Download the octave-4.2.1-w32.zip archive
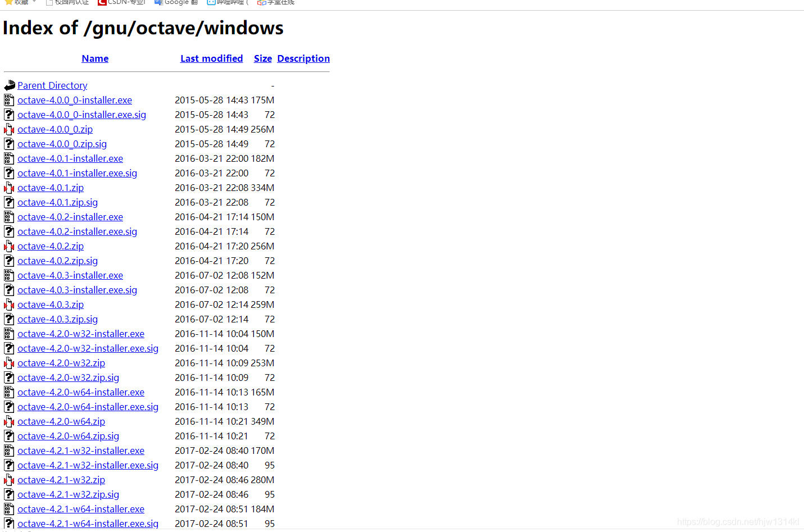 pos(61,480)
